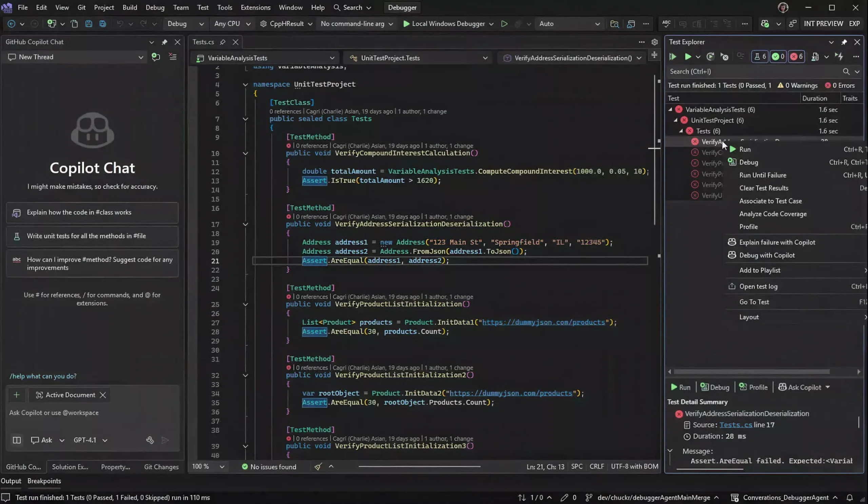This screenshot has height=504, width=868.
Task: Toggle the passed tests filter badge
Action: pos(778,57)
